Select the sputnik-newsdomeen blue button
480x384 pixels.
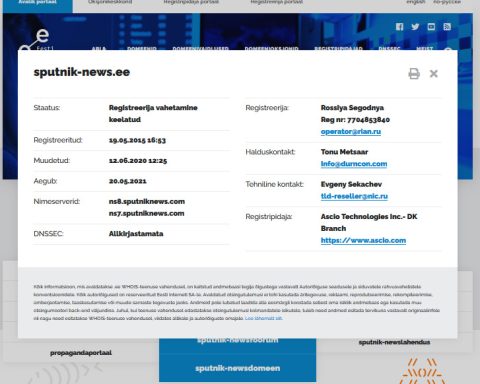[237, 368]
